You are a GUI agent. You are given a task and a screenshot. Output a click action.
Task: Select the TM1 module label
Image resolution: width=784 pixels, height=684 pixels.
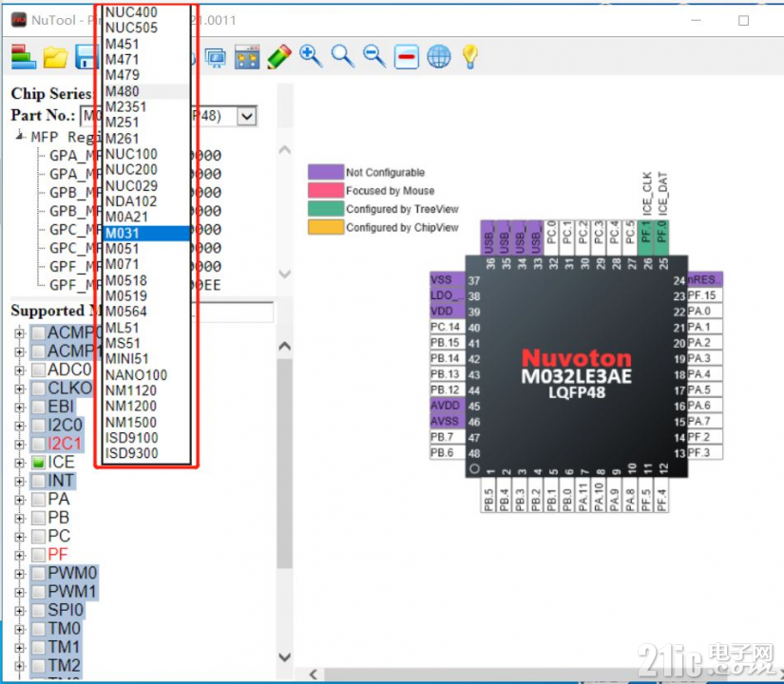pyautogui.click(x=64, y=647)
